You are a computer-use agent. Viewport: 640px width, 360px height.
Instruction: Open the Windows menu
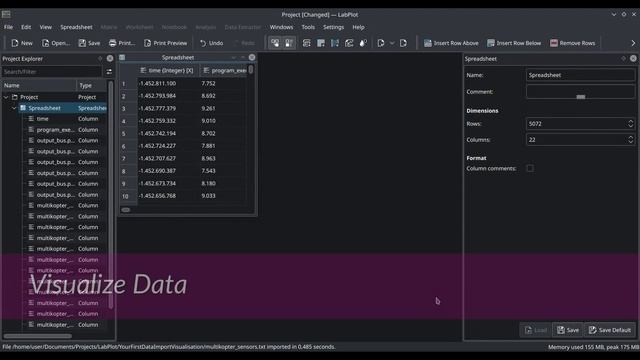tap(281, 27)
